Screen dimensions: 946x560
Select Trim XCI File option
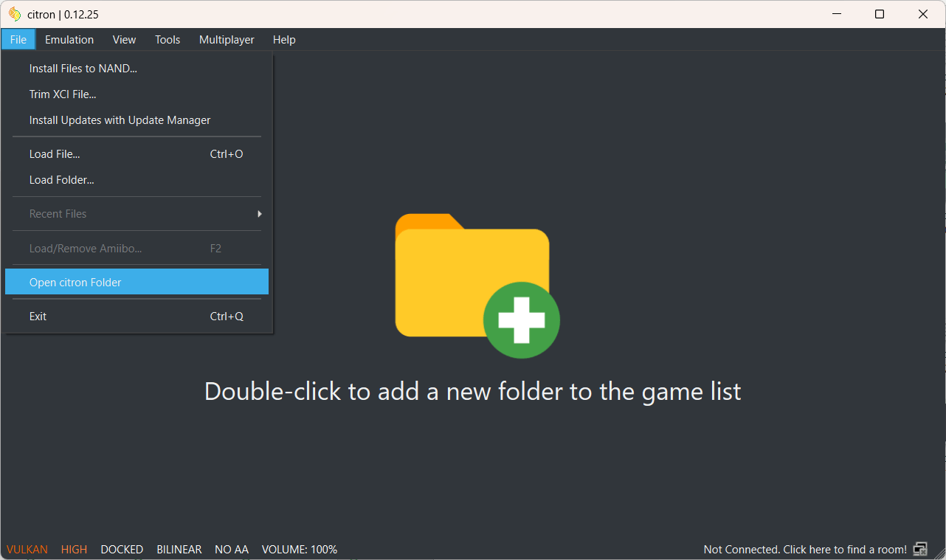[x=137, y=94]
